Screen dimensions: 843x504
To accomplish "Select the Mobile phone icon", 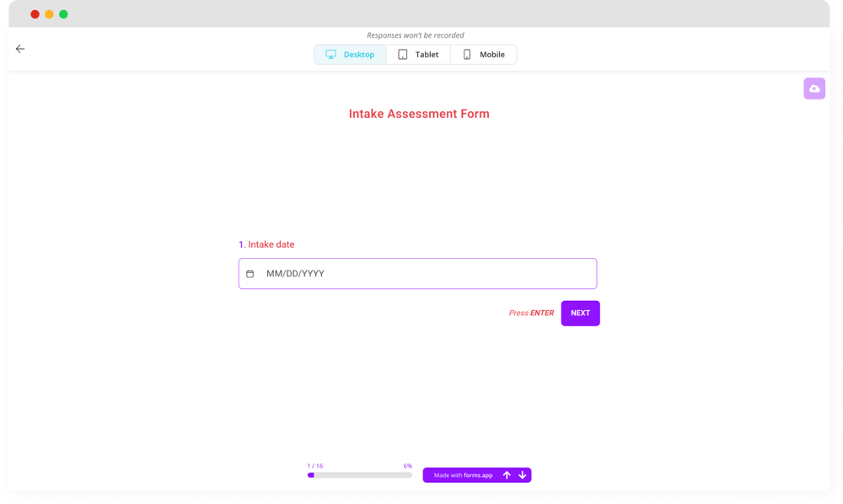I will click(x=465, y=54).
